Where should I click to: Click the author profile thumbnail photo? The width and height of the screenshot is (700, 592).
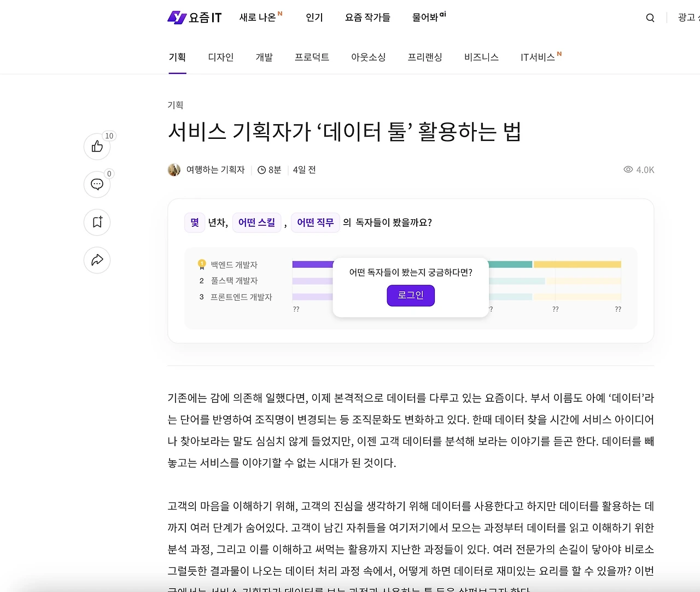pos(174,169)
